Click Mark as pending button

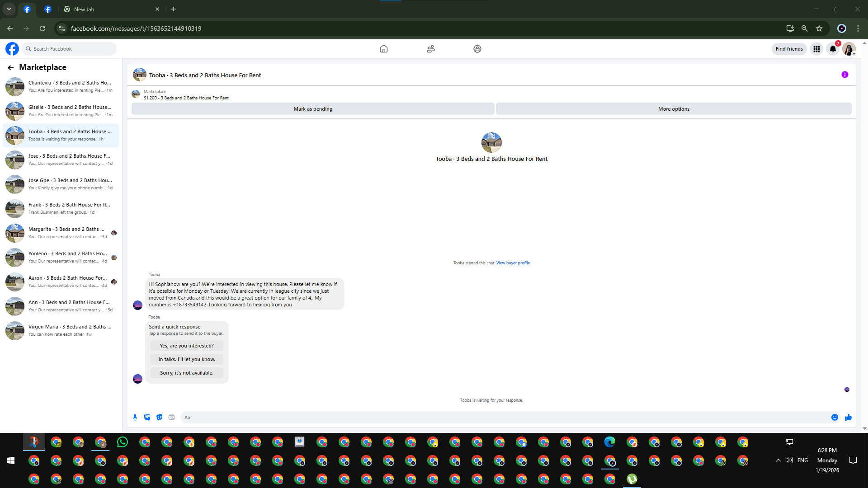coord(313,109)
